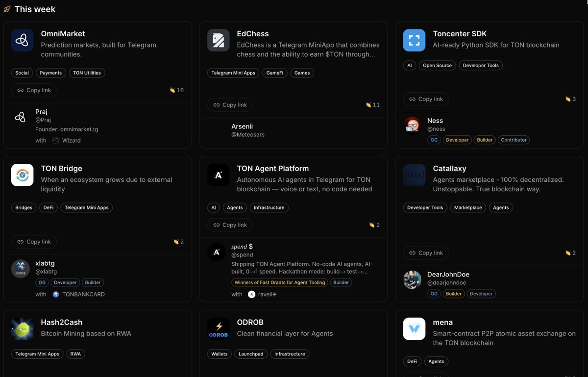Open the Catallaxy title
588x377 pixels.
point(450,169)
